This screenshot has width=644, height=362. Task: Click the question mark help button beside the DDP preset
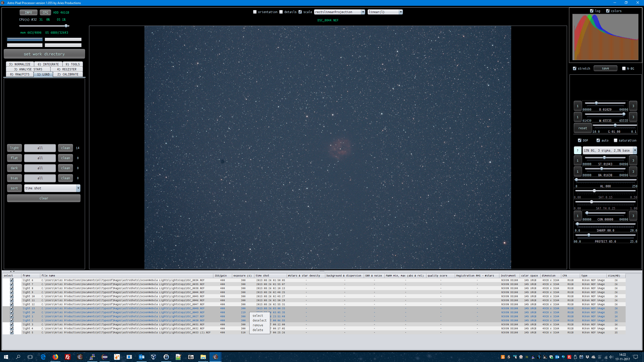click(x=577, y=150)
